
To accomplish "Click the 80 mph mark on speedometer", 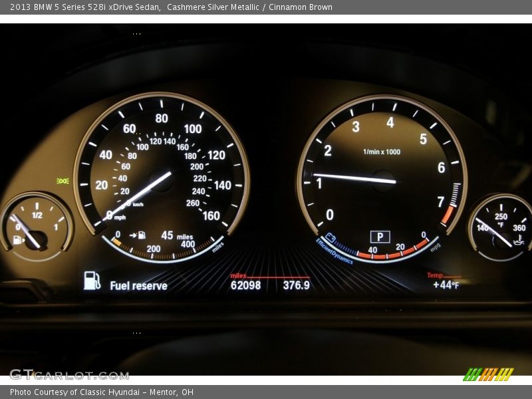I will (162, 118).
